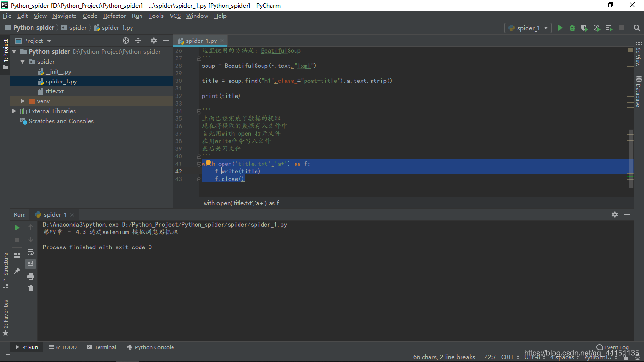Screen dimensions: 644x362
Task: Open the Navigate menu
Action: [65, 16]
